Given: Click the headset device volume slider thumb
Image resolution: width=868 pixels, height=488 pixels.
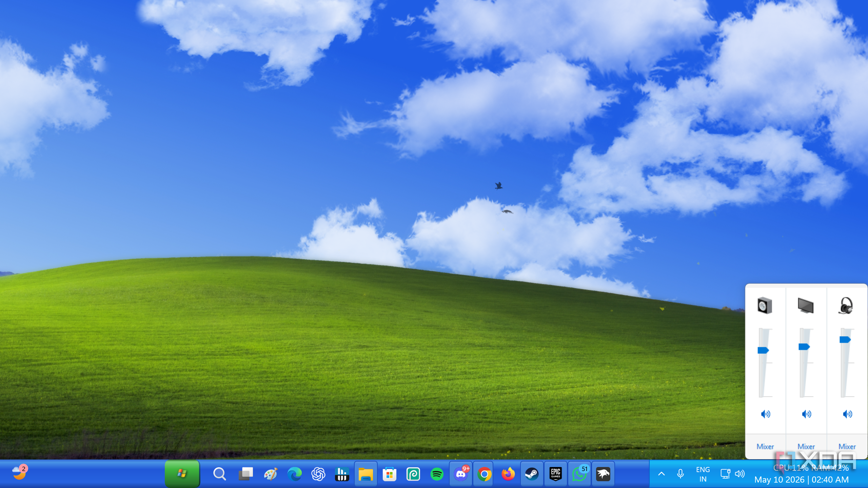Looking at the screenshot, I should coord(845,340).
